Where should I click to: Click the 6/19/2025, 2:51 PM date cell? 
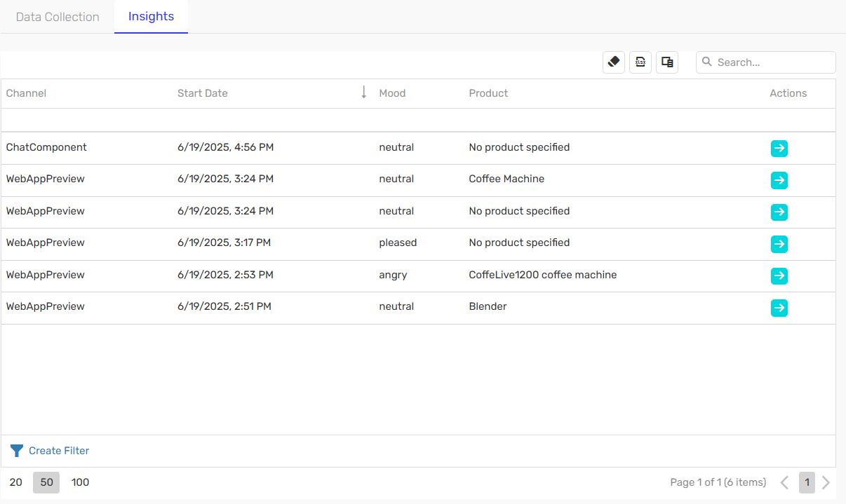224,306
